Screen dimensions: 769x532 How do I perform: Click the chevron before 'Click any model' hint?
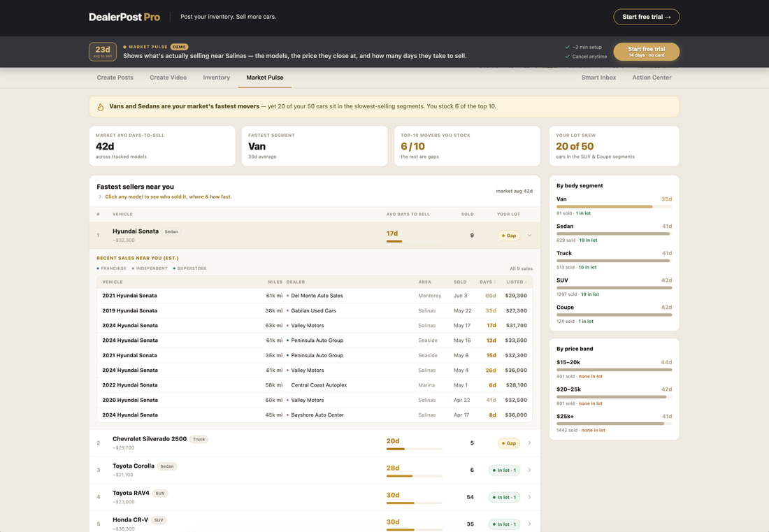(100, 197)
